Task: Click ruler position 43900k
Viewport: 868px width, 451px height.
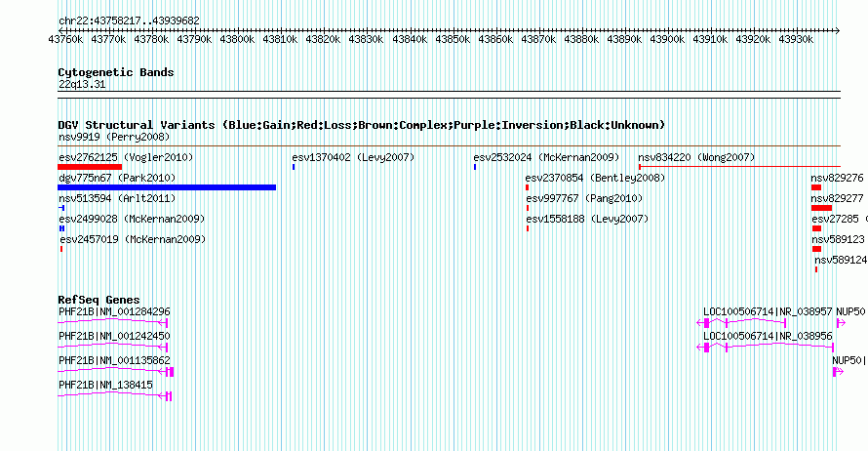Action: point(667,39)
